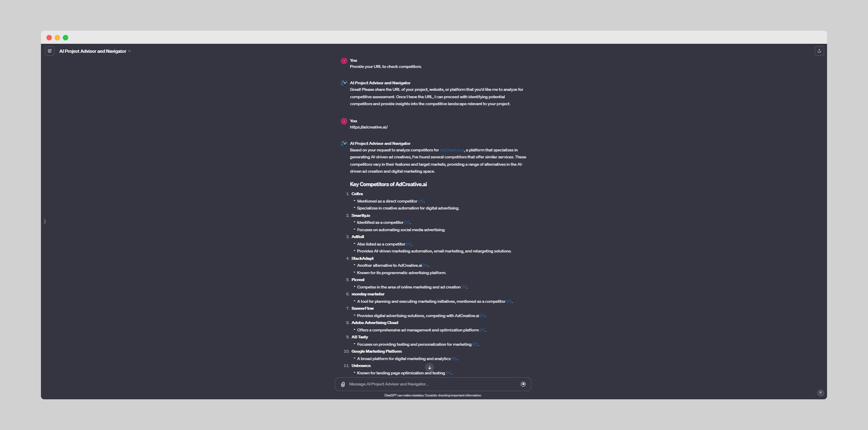
Task: Click the 'AdRoll' list item
Action: coord(357,237)
